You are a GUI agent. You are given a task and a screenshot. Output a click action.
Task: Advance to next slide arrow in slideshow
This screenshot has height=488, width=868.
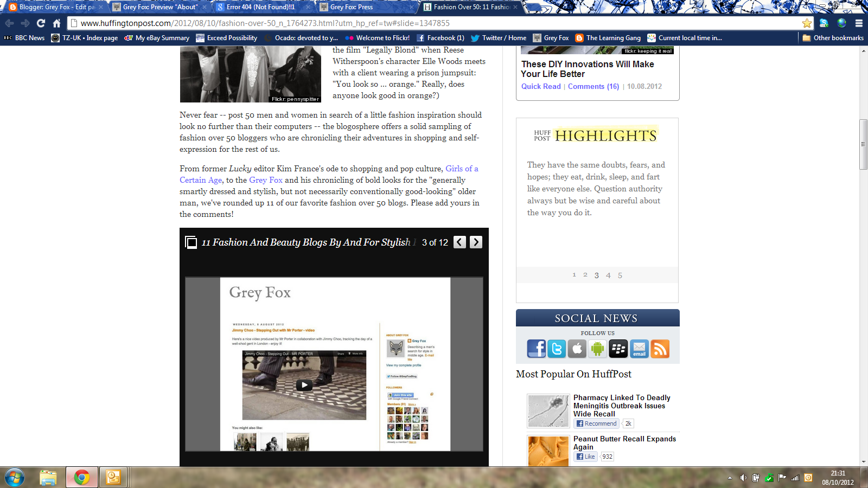tap(476, 242)
